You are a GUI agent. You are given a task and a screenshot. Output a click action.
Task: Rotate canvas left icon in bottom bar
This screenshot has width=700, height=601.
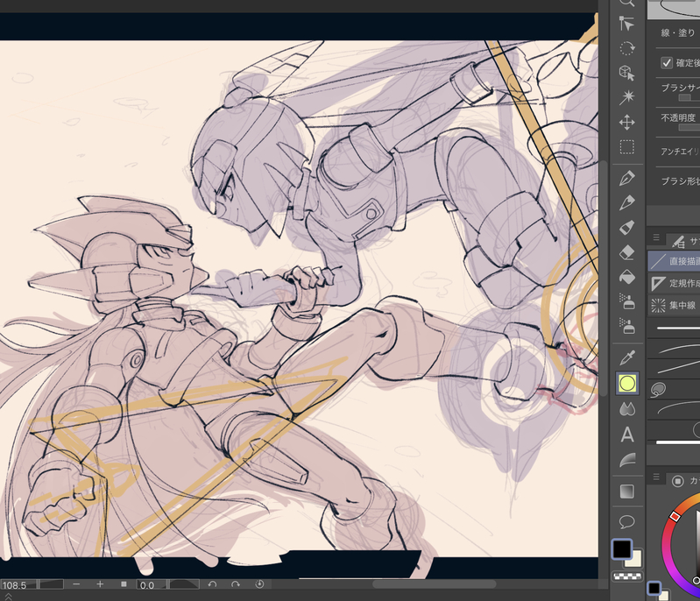click(212, 584)
